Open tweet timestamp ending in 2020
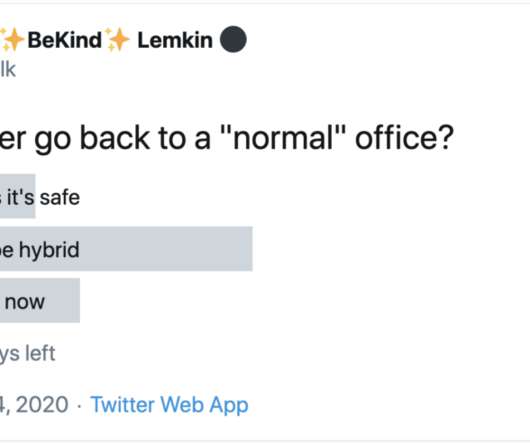This screenshot has width=530, height=443. (x=34, y=405)
